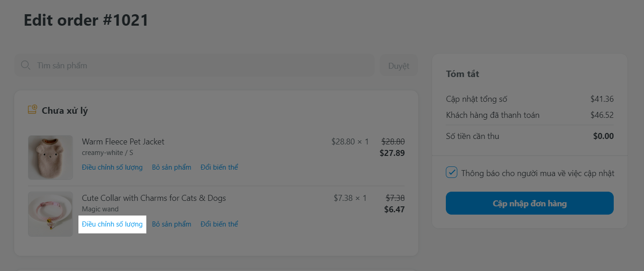Select "Đổi biến thể" for Cute Collar
Screen dimensions: 644x271
[x=219, y=224]
